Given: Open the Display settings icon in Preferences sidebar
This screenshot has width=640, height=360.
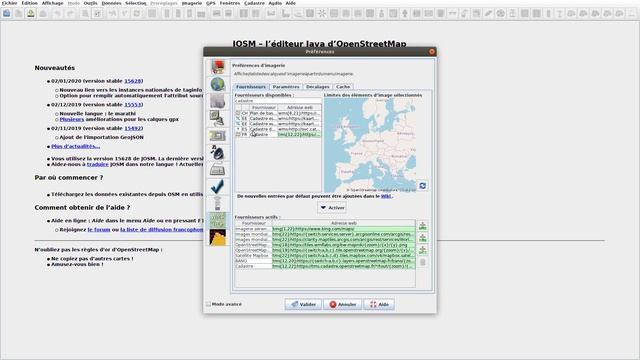Looking at the screenshot, I should (x=218, y=67).
